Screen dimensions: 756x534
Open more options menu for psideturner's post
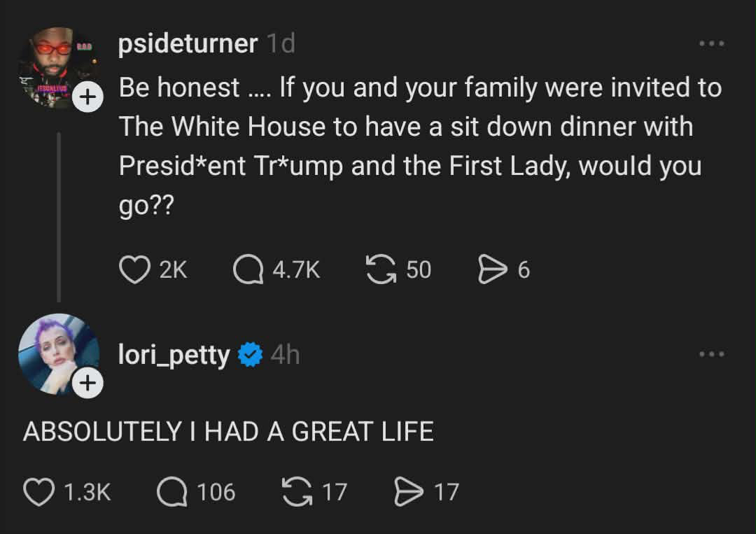pyautogui.click(x=713, y=43)
